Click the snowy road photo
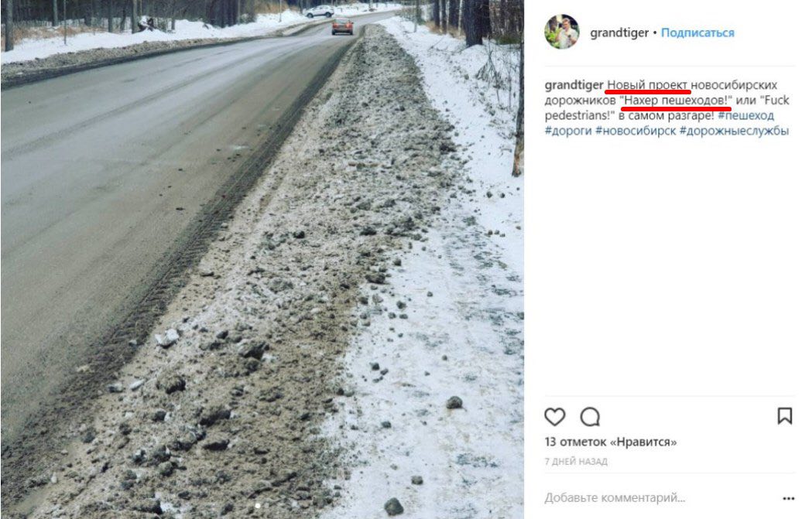 click(x=262, y=259)
